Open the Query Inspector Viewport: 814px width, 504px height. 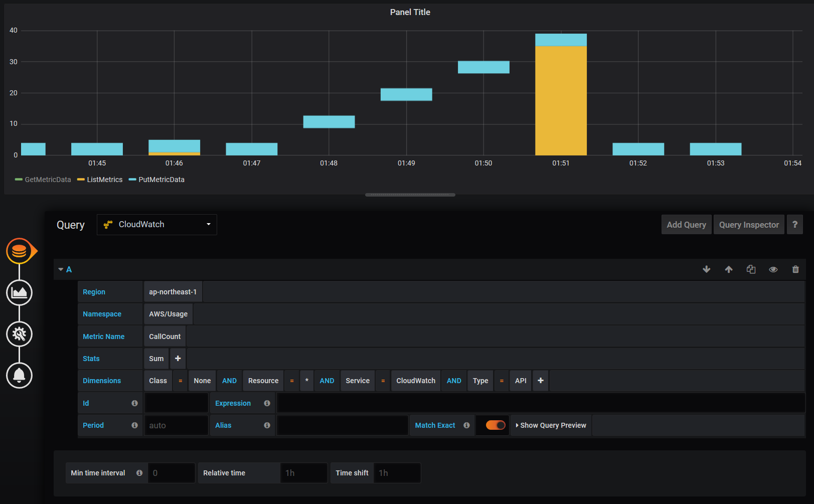point(749,224)
